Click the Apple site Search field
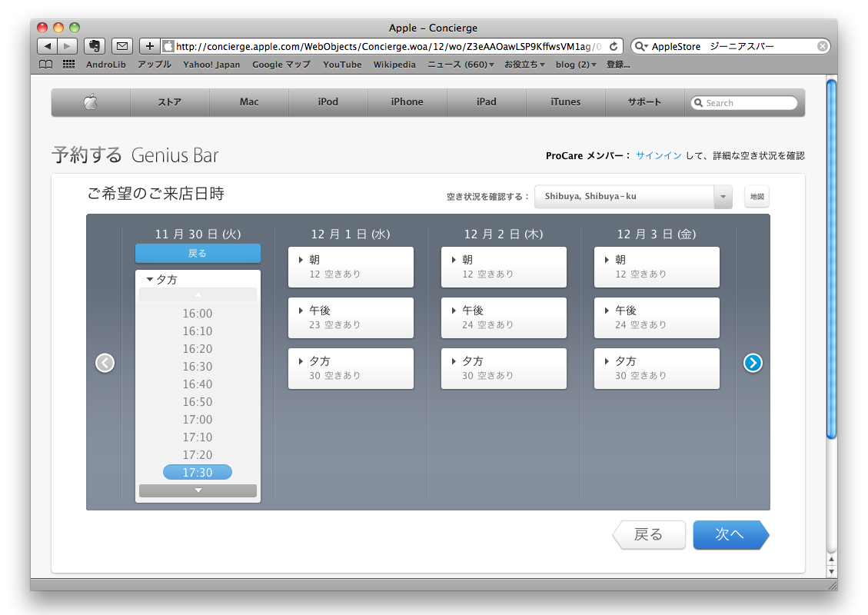868x615 pixels. pyautogui.click(x=744, y=103)
